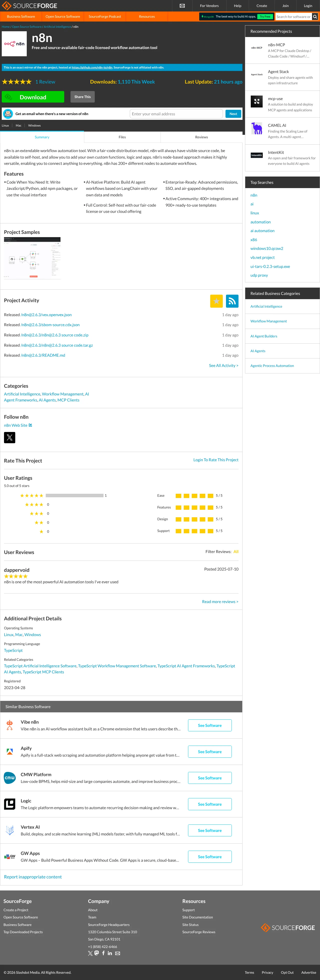Image resolution: width=320 pixels, height=980 pixels.
Task: Open the Facebook icon in the footer
Action: point(103,952)
